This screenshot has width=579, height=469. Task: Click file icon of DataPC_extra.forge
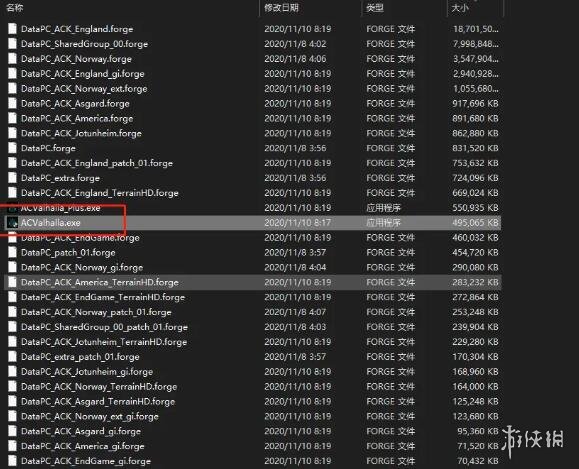click(13, 178)
